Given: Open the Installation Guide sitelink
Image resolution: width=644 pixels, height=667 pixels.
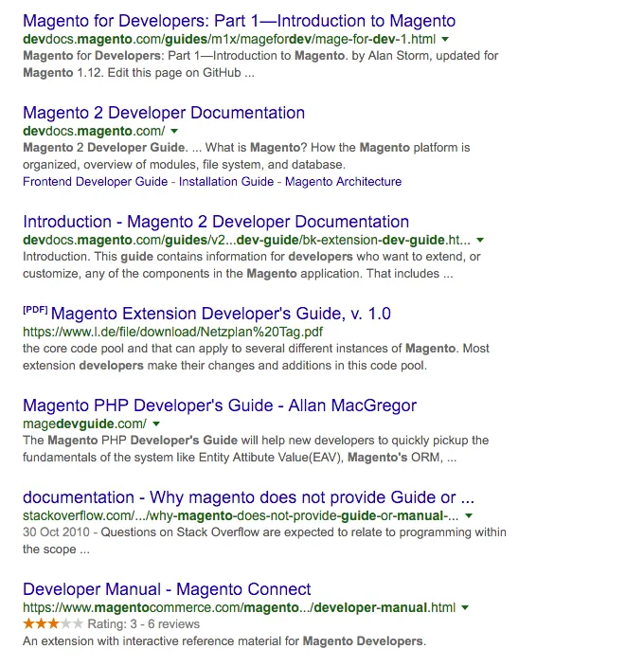Looking at the screenshot, I should 226,182.
